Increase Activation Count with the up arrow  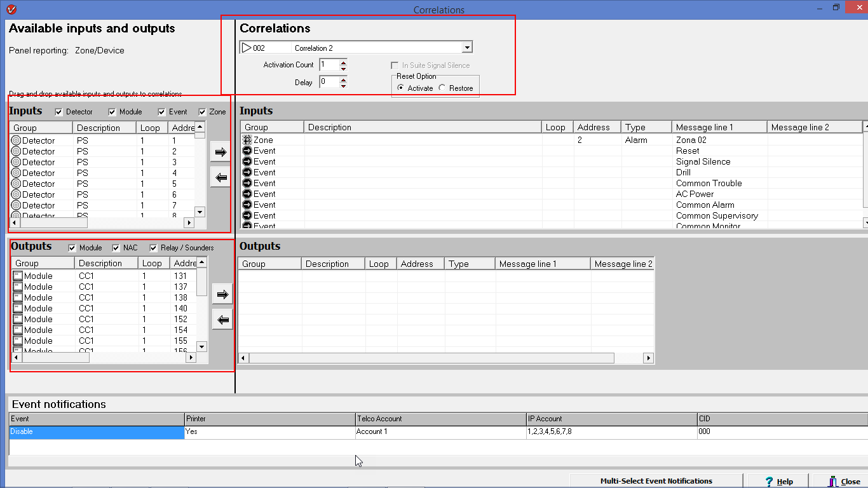pos(343,62)
